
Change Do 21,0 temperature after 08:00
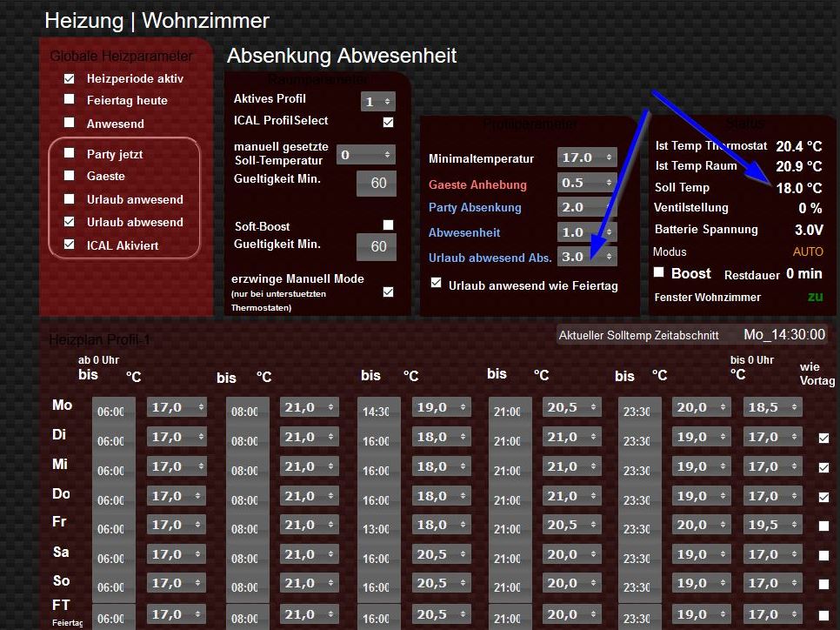click(309, 496)
